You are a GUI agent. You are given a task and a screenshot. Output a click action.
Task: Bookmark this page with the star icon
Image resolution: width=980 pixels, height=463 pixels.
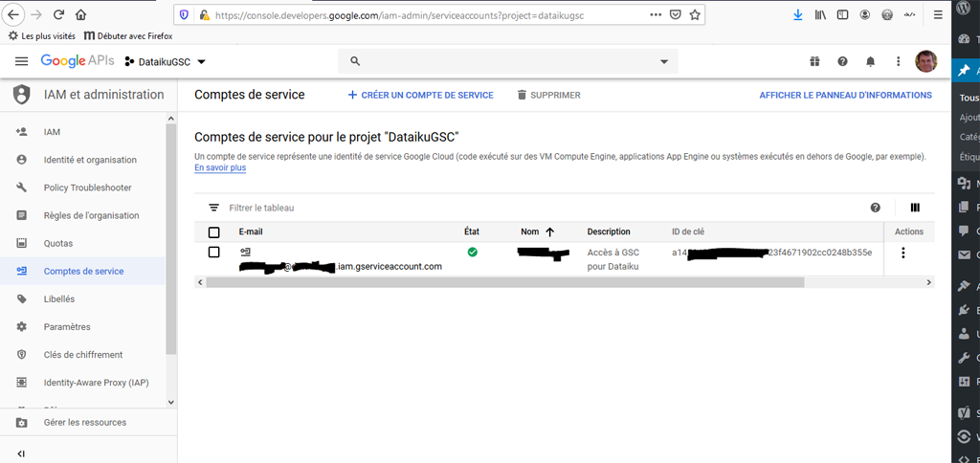pyautogui.click(x=695, y=15)
